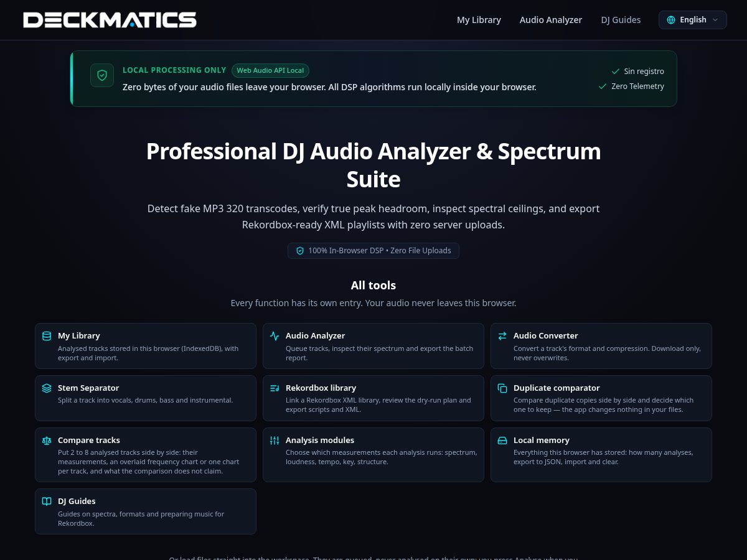
Task: Open the Audio Analyzer tool card title
Action: (315, 335)
